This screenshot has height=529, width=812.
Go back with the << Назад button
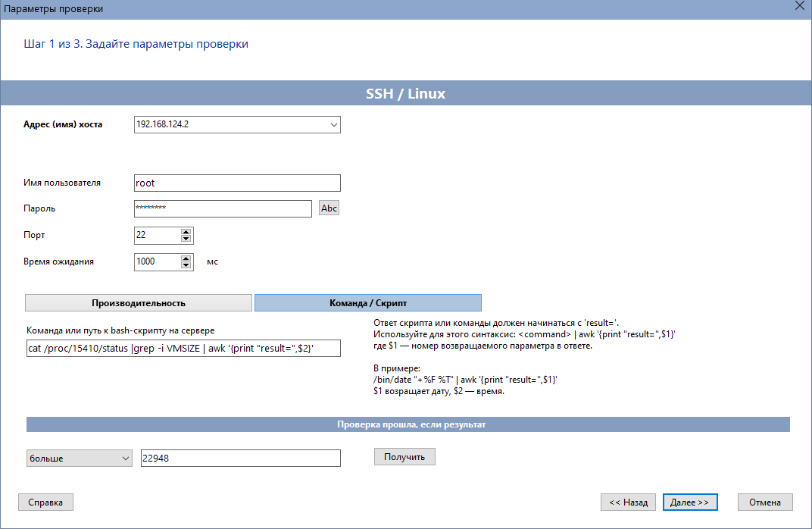628,502
